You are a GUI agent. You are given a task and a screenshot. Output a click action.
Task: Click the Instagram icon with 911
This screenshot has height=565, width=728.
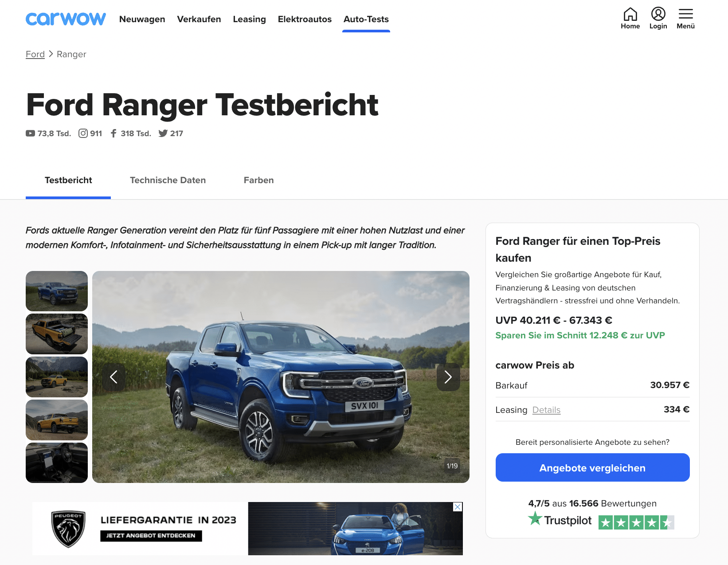pos(83,133)
